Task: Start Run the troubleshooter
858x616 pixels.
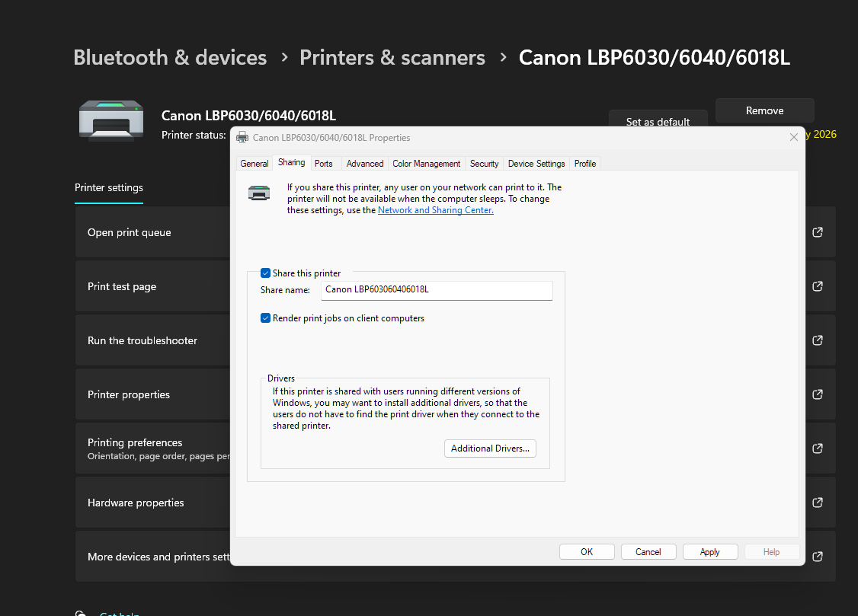Action: (x=153, y=340)
